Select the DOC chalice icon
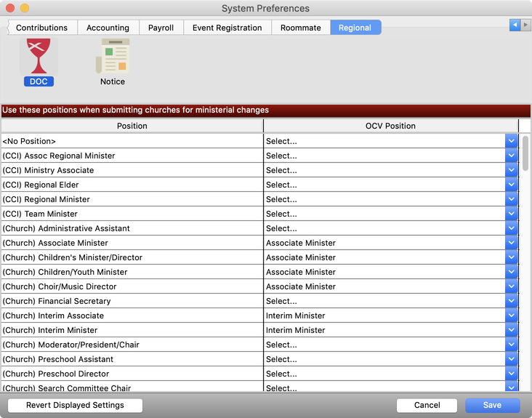 click(39, 57)
